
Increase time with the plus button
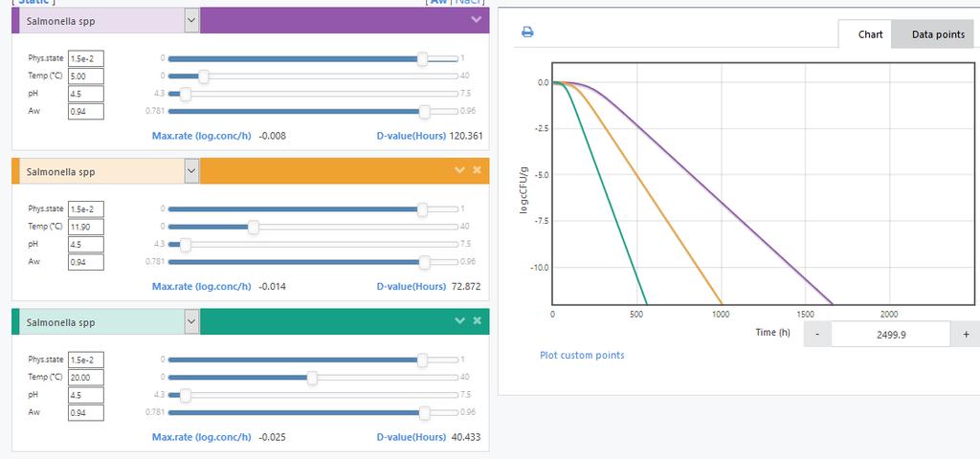coord(967,334)
